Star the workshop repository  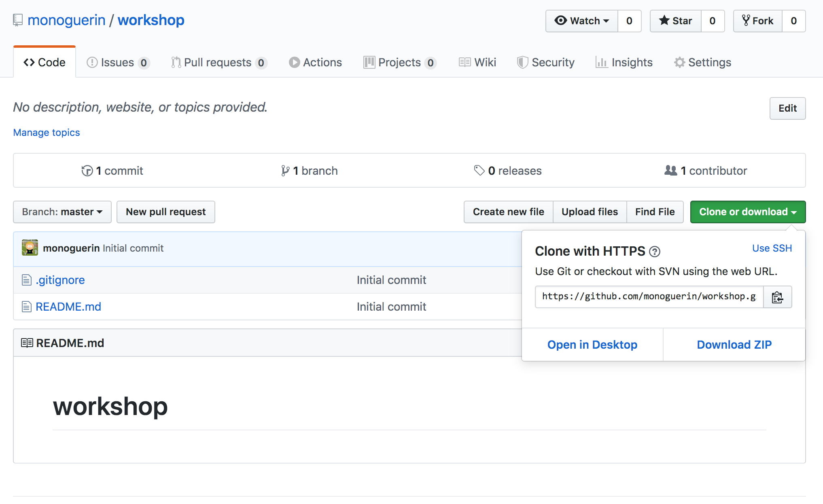[675, 21]
